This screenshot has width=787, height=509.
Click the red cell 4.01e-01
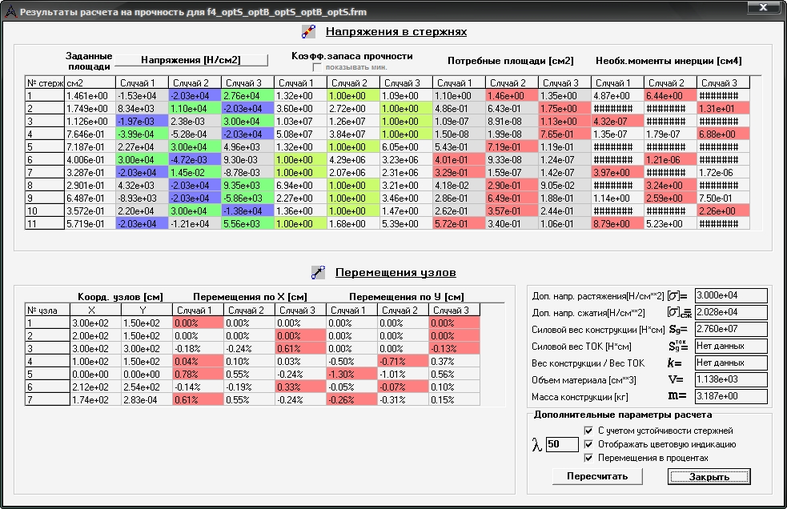[x=459, y=160]
